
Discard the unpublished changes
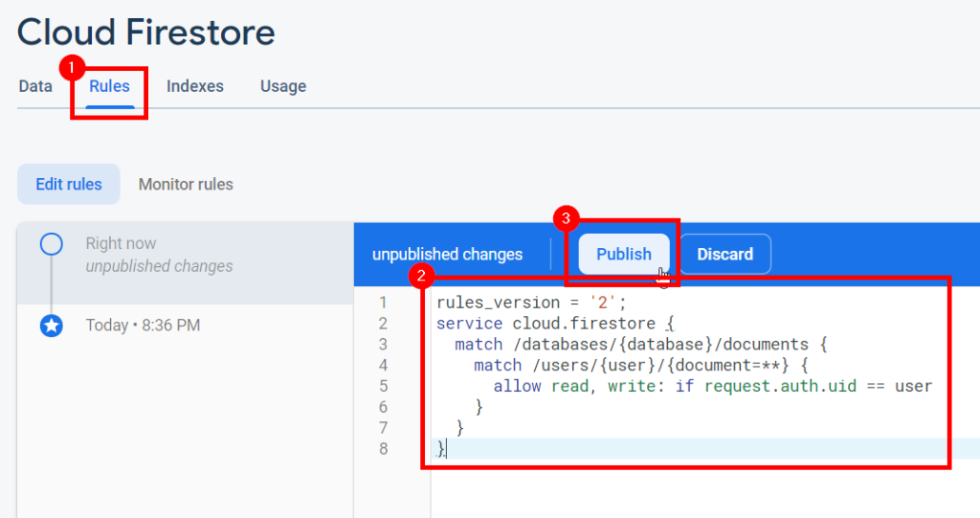click(724, 254)
